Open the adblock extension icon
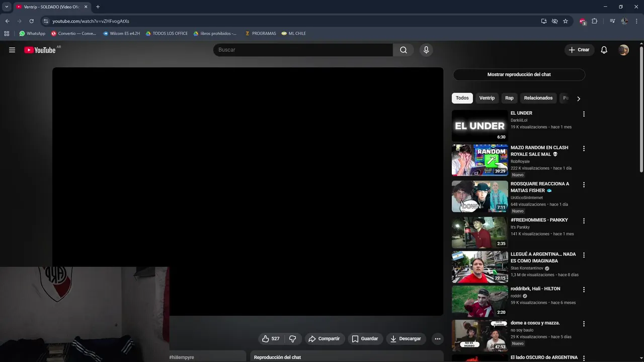Viewport: 644px width, 362px height. (582, 21)
